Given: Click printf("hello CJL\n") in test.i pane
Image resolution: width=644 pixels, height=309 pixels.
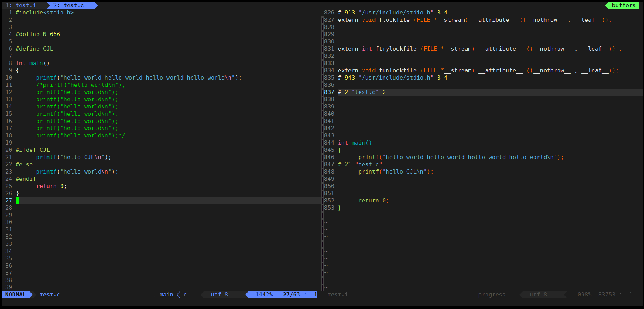Looking at the screenshot, I should (396, 172).
